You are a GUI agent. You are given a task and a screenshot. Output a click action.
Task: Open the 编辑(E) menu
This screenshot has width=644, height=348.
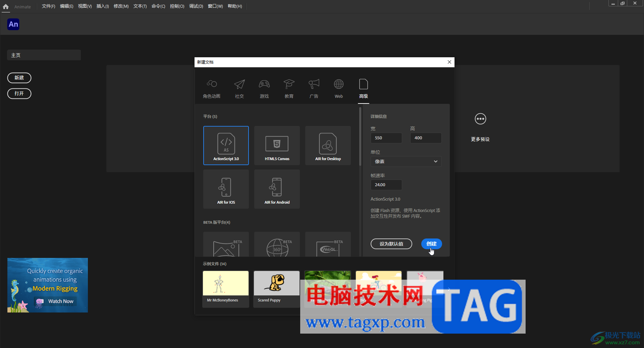tap(66, 6)
